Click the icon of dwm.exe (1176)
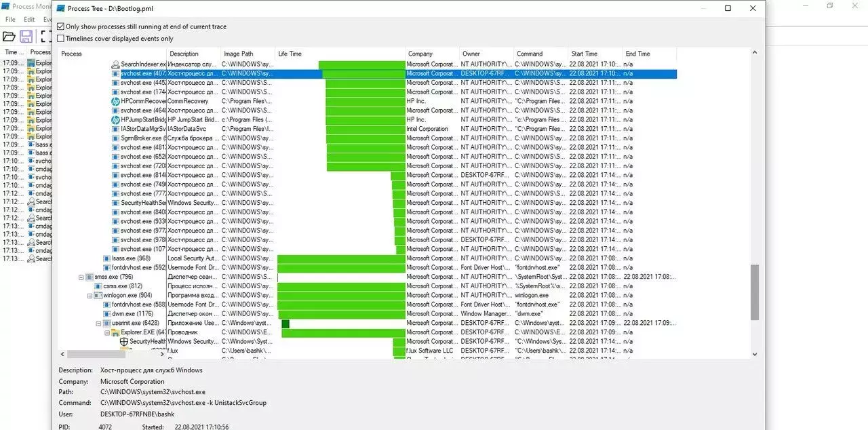This screenshot has width=868, height=430. [x=107, y=314]
